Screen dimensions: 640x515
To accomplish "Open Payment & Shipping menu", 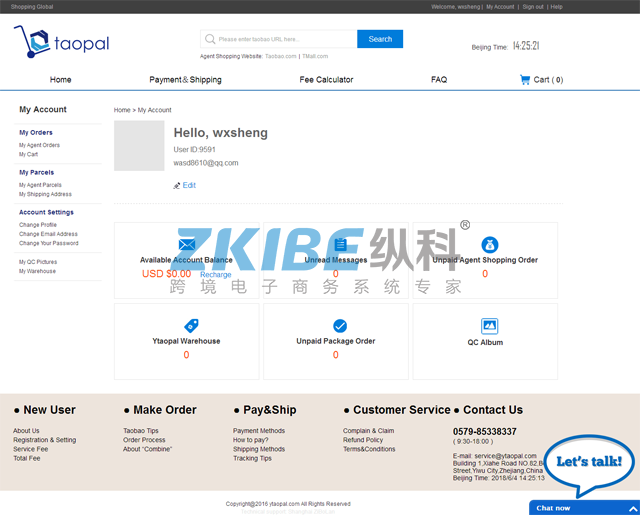I will [x=185, y=80].
